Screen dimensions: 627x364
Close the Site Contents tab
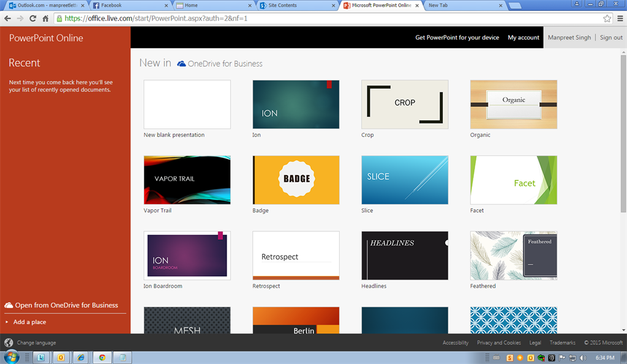(333, 6)
